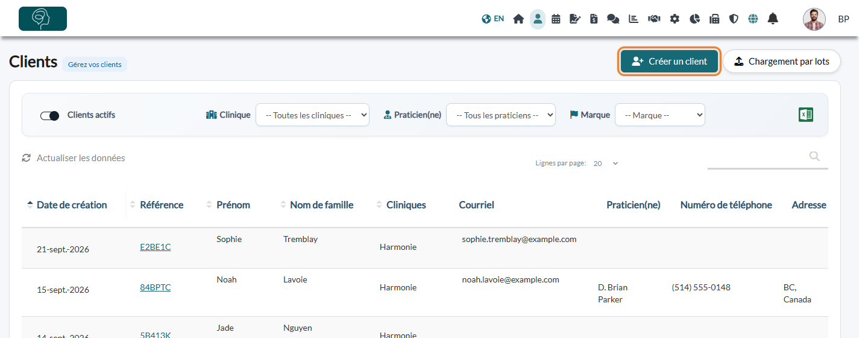Click the search magnifier icon
Screen dimensions: 868x338
pyautogui.click(x=814, y=156)
